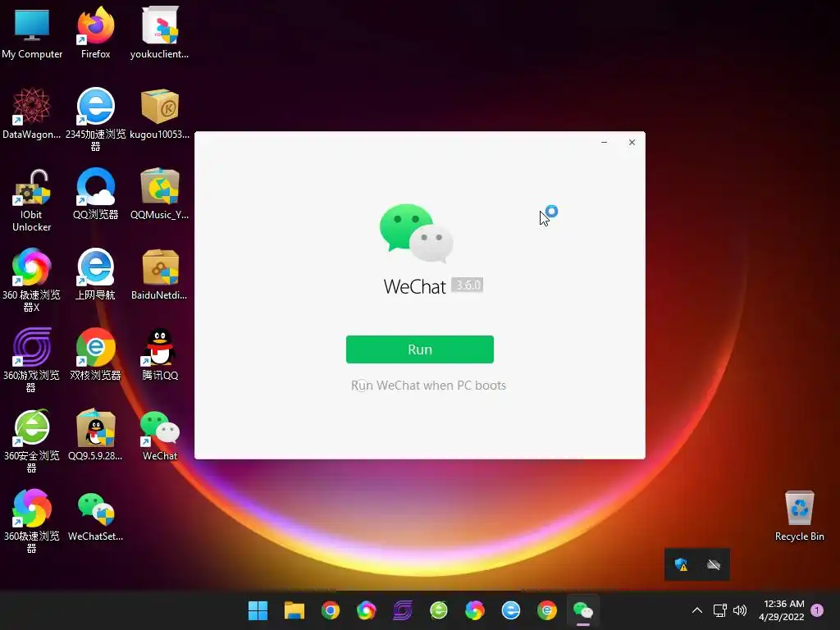Minimize the WeChat installer window
Viewport: 840px width, 630px height.
pyautogui.click(x=604, y=142)
